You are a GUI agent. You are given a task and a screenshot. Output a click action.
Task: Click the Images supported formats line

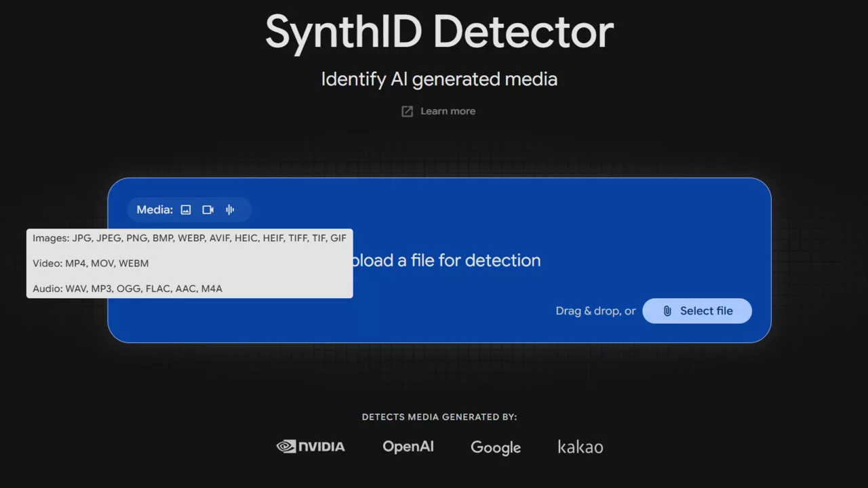(x=190, y=238)
